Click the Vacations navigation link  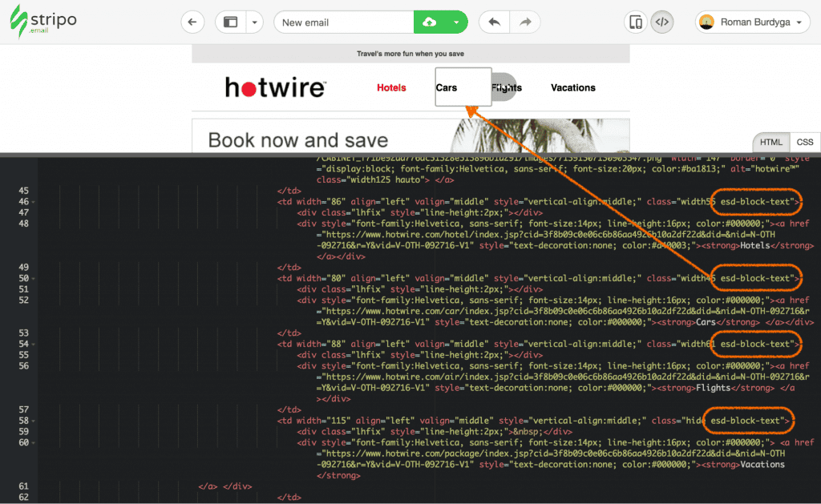pyautogui.click(x=572, y=88)
